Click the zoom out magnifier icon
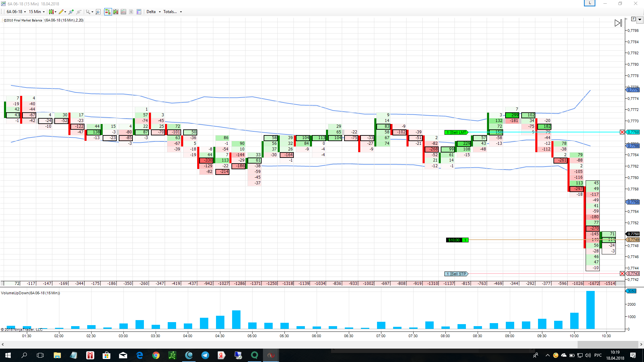 79,12
